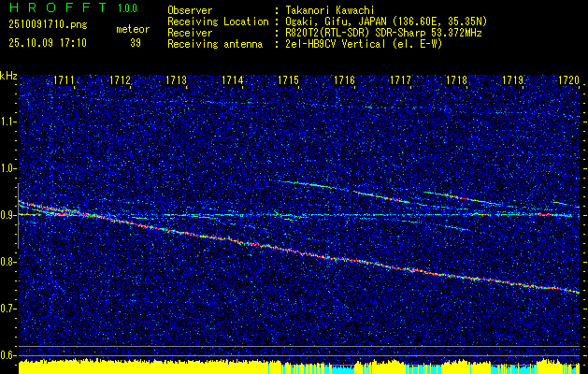Click the 1.1 frequency axis label
This screenshot has width=588, height=374.
(7, 122)
